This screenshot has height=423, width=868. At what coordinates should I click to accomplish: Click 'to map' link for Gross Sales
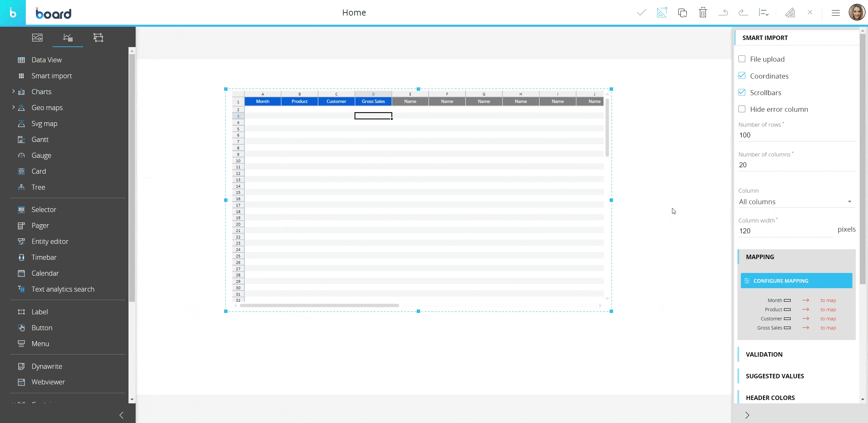point(828,328)
